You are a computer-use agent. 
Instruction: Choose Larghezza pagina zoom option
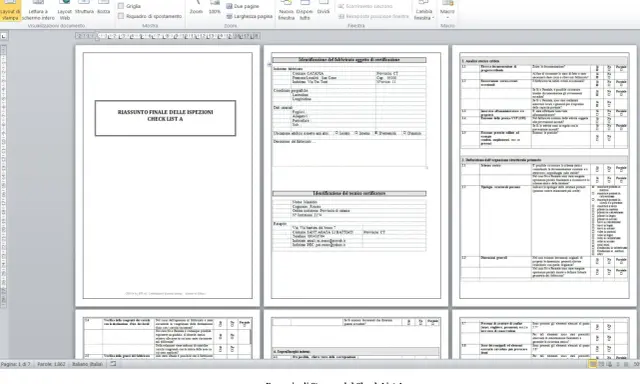tap(249, 16)
